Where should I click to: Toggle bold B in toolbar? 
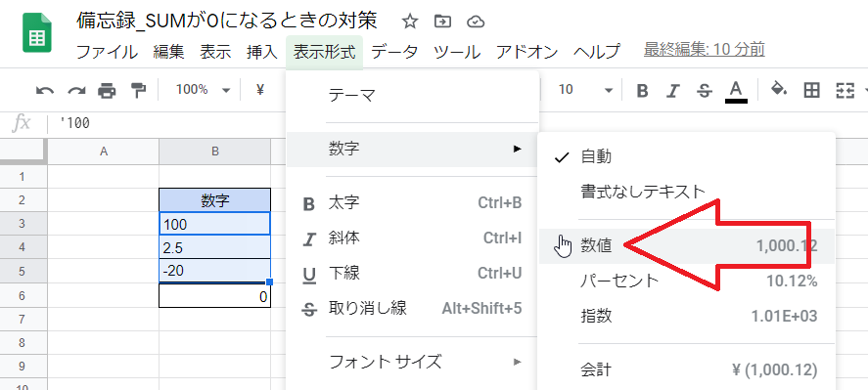(642, 90)
